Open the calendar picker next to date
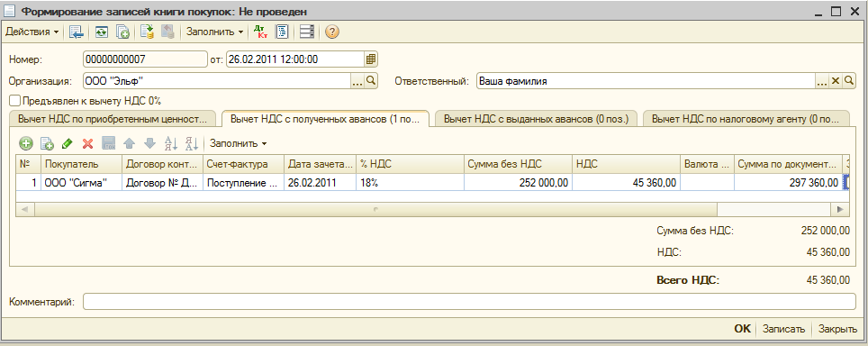 click(x=371, y=59)
